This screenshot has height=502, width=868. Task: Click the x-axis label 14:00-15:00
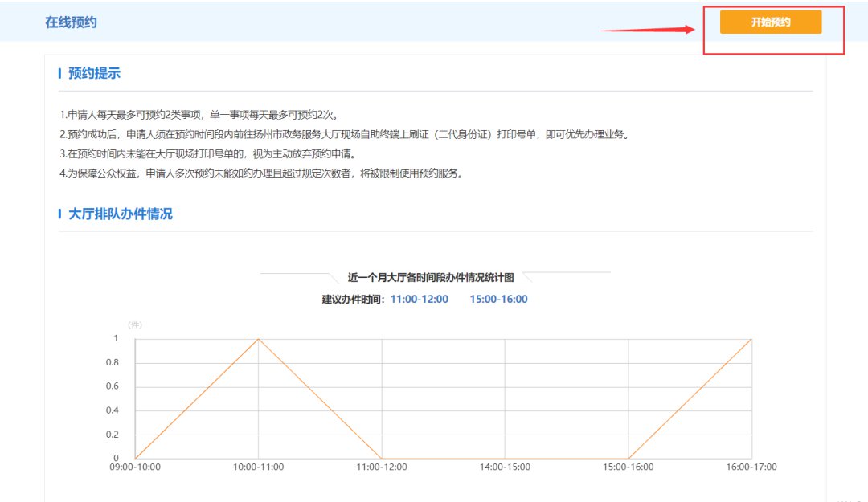(x=505, y=467)
